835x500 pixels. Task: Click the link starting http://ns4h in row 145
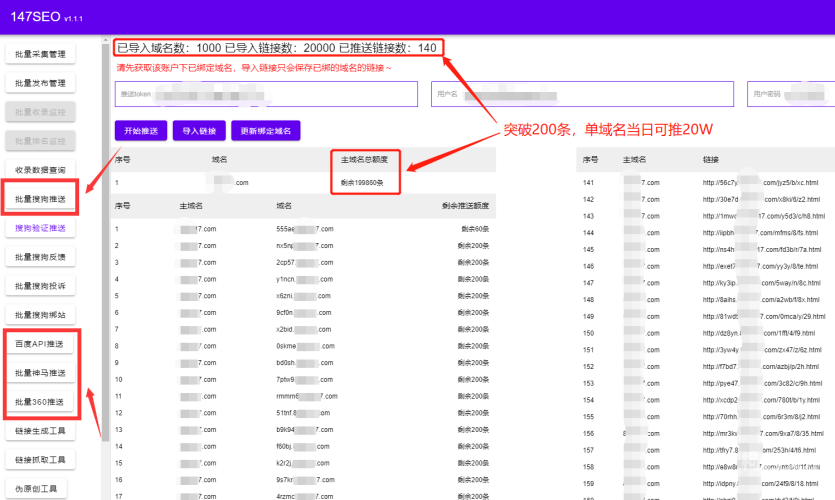click(x=762, y=250)
